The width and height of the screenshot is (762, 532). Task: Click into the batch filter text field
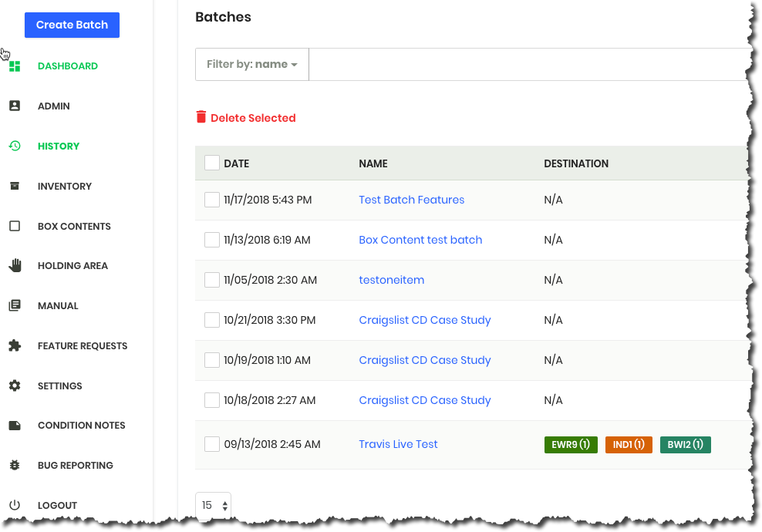click(529, 64)
